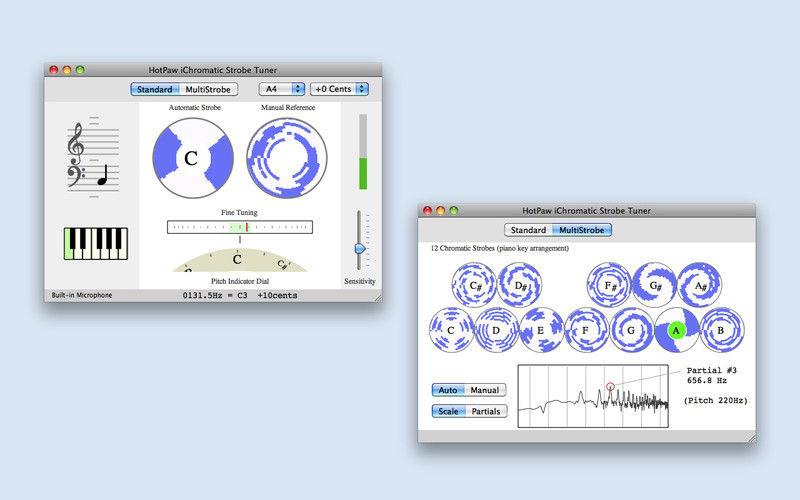Click the Manual Reference strobe disc
This screenshot has width=800, height=500.
pyautogui.click(x=287, y=158)
